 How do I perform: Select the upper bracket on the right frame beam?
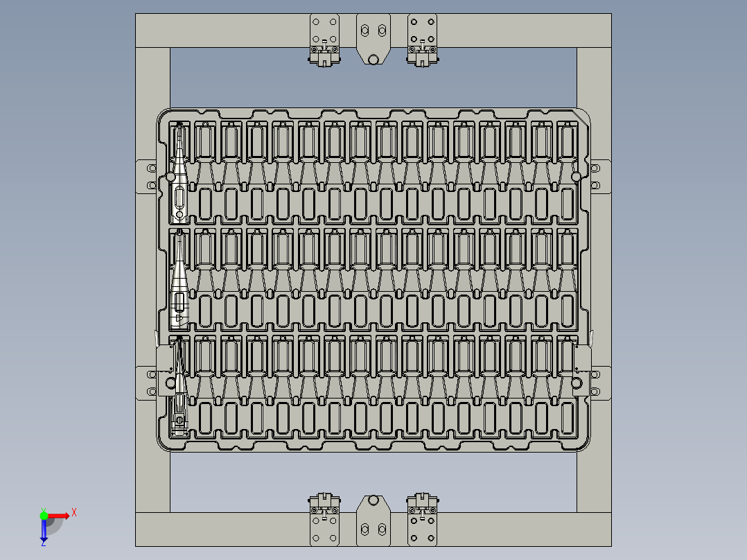601,177
